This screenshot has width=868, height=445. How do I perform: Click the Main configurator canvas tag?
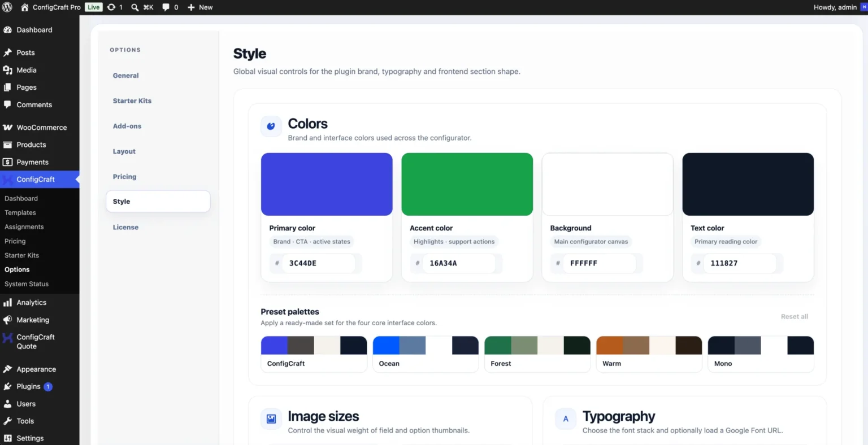pyautogui.click(x=591, y=242)
